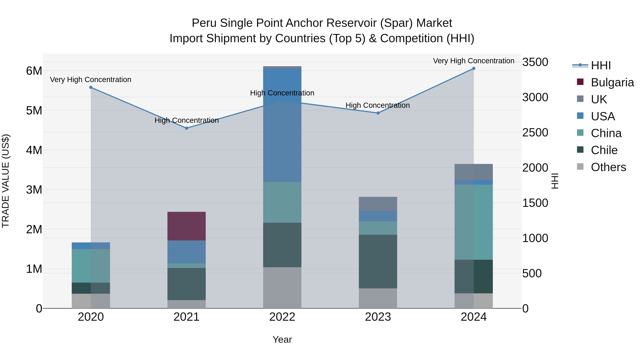Select the Bulgaria segment in the 2021 bar
The width and height of the screenshot is (644, 362).
pos(187,226)
